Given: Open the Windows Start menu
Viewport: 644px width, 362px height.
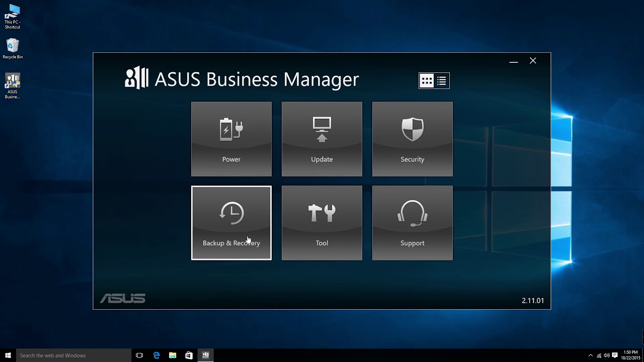Looking at the screenshot, I should coord(8,355).
